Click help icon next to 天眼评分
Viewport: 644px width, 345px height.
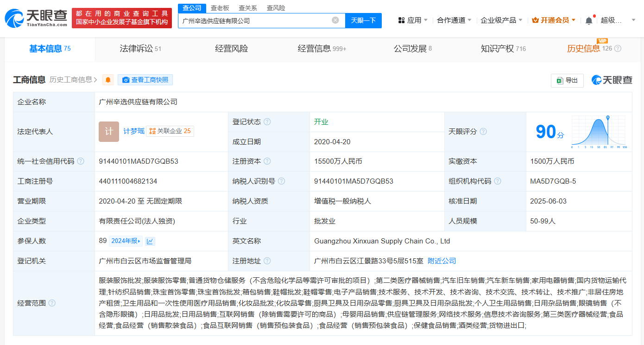483,132
